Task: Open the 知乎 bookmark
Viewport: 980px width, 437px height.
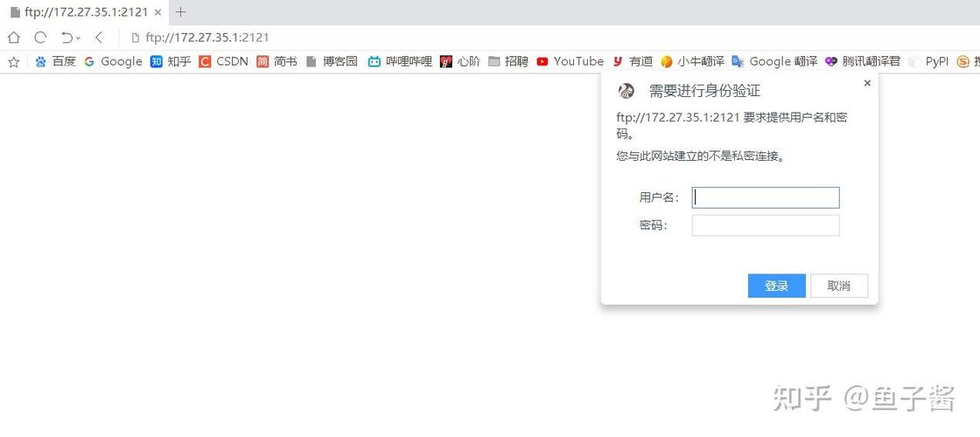Action: pyautogui.click(x=171, y=61)
